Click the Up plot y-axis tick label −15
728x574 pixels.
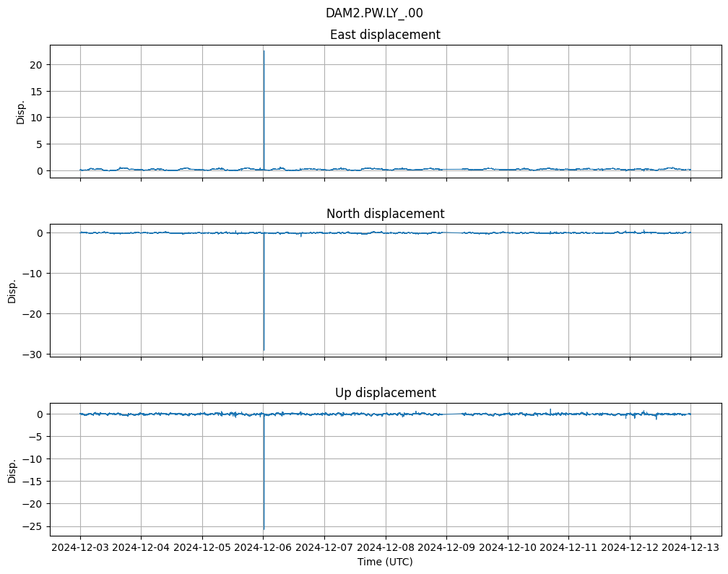(x=34, y=482)
